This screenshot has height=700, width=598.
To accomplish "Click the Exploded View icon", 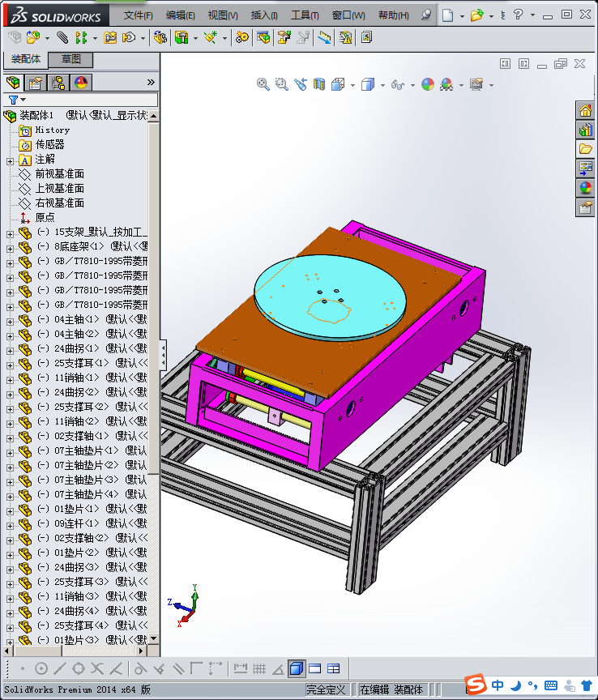I will coord(284,37).
